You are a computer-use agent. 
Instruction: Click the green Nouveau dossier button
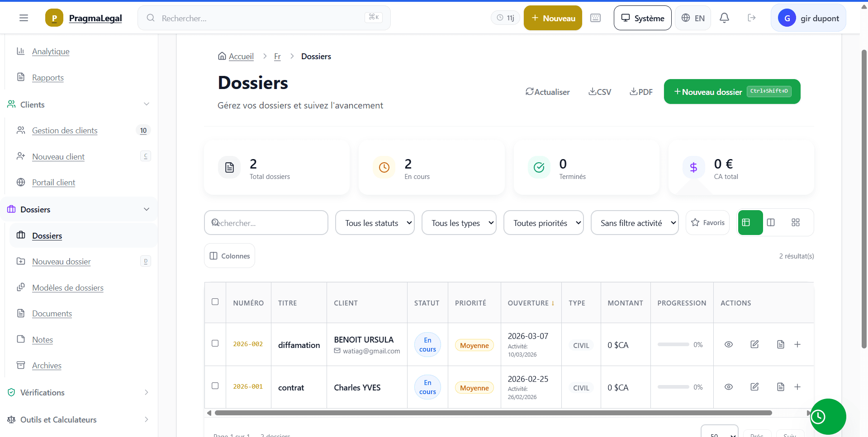[x=731, y=92]
